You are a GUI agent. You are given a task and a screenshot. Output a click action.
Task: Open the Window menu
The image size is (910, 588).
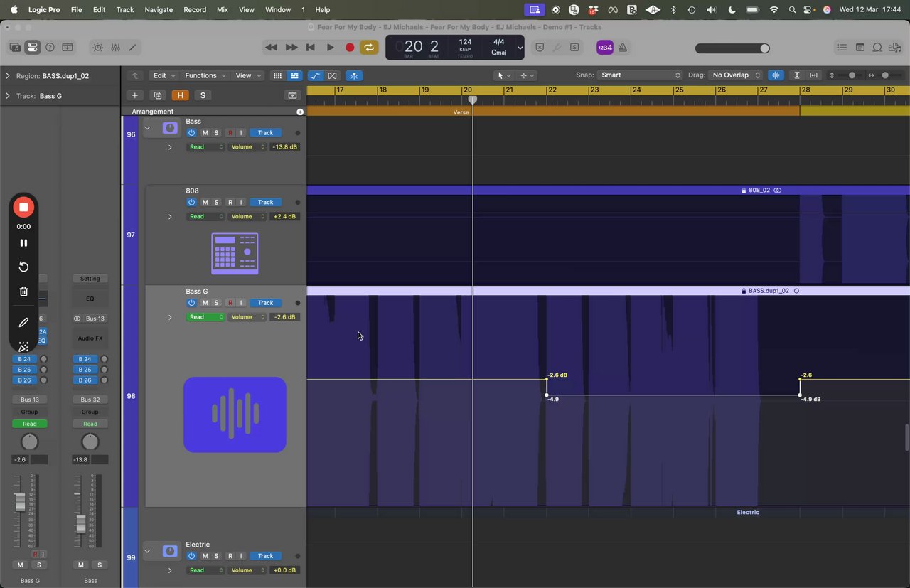(x=278, y=10)
